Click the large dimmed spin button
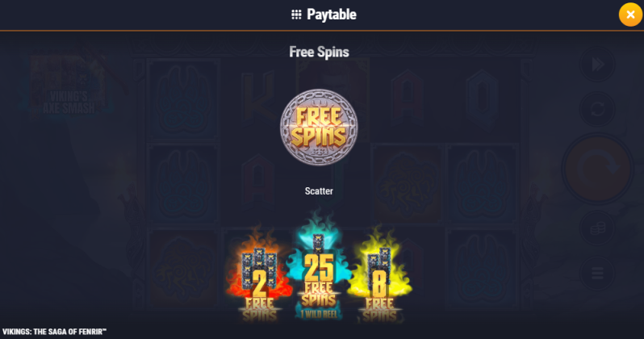 pyautogui.click(x=597, y=169)
